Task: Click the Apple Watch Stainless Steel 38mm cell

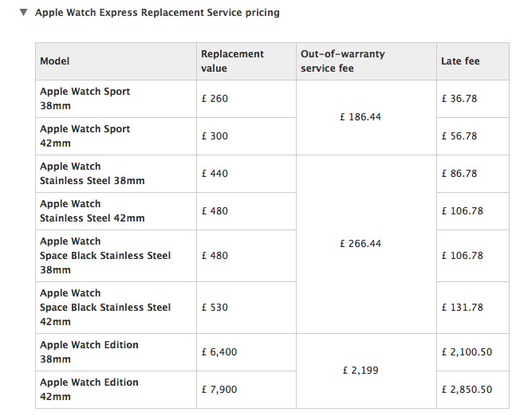Action: (x=93, y=174)
